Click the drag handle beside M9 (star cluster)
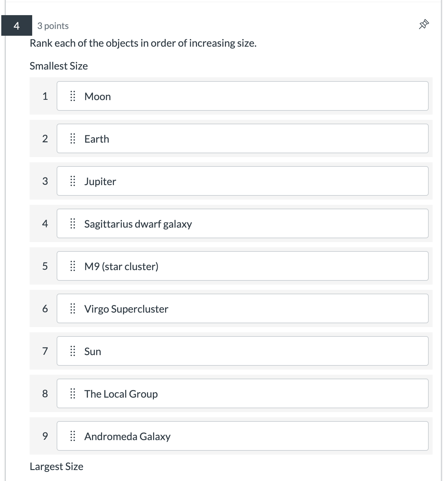Viewport: 448px width, 481px height. pyautogui.click(x=72, y=266)
